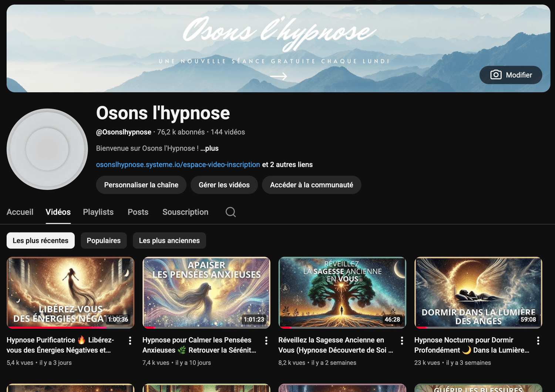Select the 'Les plus anciennes' filter chip
Image resolution: width=555 pixels, height=392 pixels.
[x=169, y=241]
